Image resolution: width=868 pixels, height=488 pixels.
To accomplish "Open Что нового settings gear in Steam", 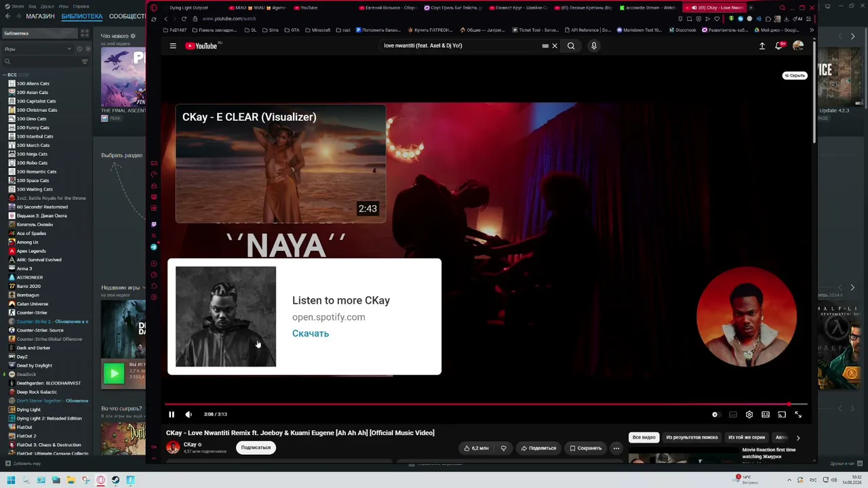I will (x=133, y=36).
